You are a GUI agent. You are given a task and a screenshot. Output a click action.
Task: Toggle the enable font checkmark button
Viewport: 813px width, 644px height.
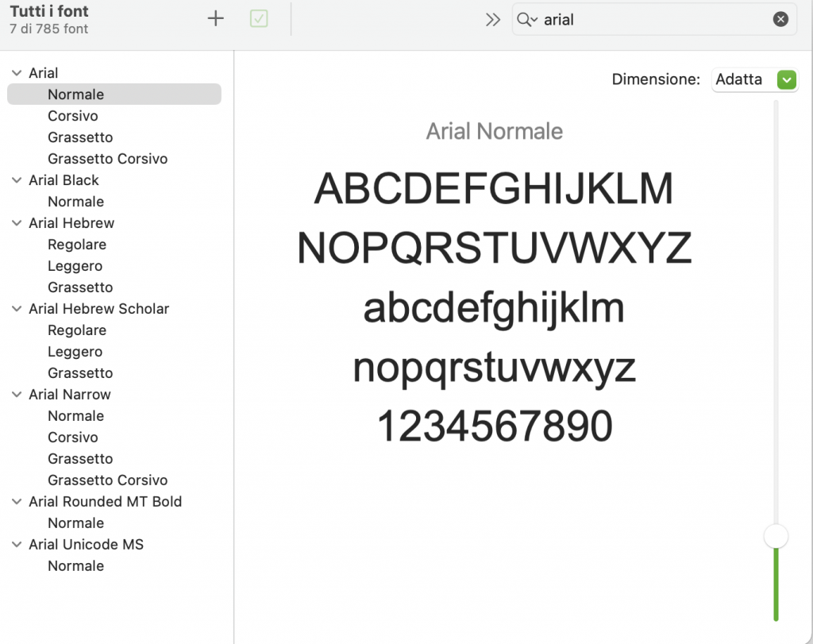pos(259,19)
